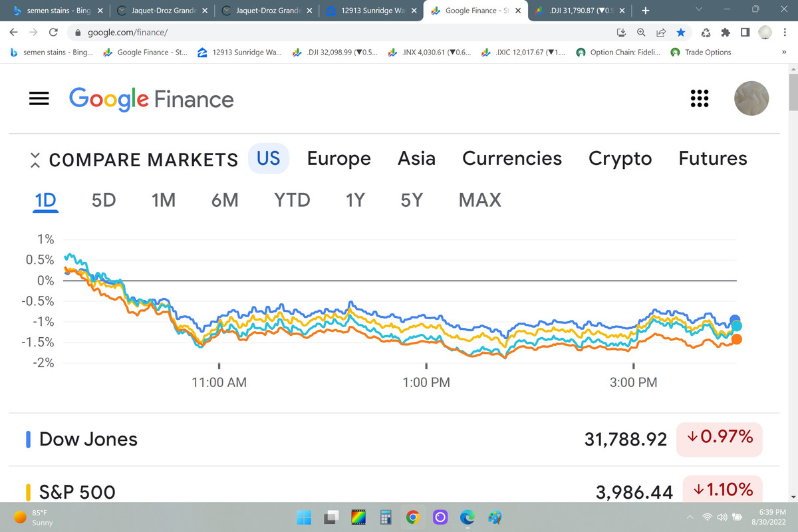Select the 5D chart range
This screenshot has height=532, width=798.
point(104,199)
